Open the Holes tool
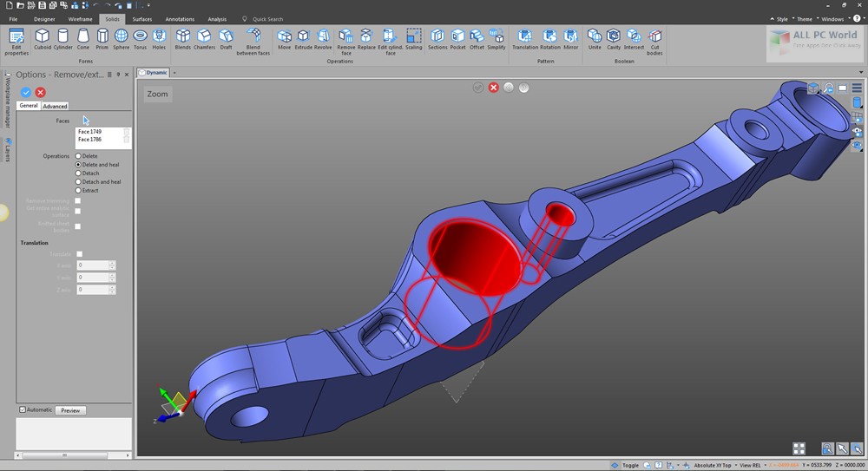This screenshot has height=471, width=868. point(159,39)
